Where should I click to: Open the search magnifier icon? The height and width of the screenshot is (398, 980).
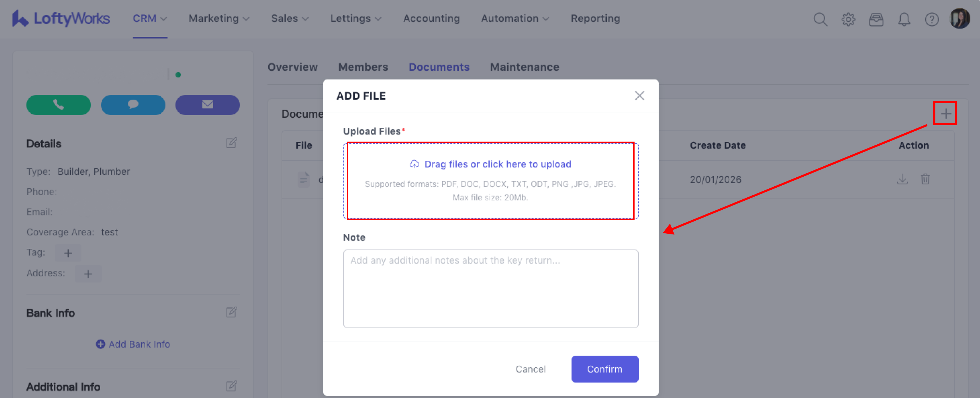tap(820, 19)
